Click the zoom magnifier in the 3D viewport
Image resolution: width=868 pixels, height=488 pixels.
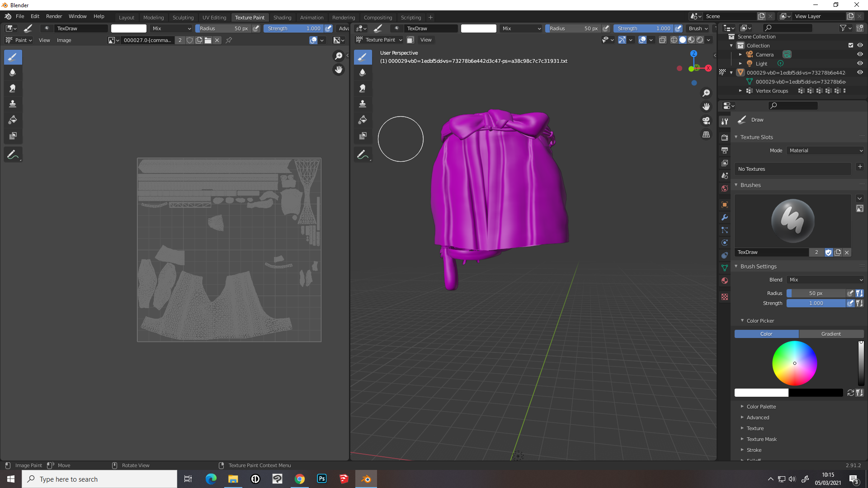tap(706, 93)
